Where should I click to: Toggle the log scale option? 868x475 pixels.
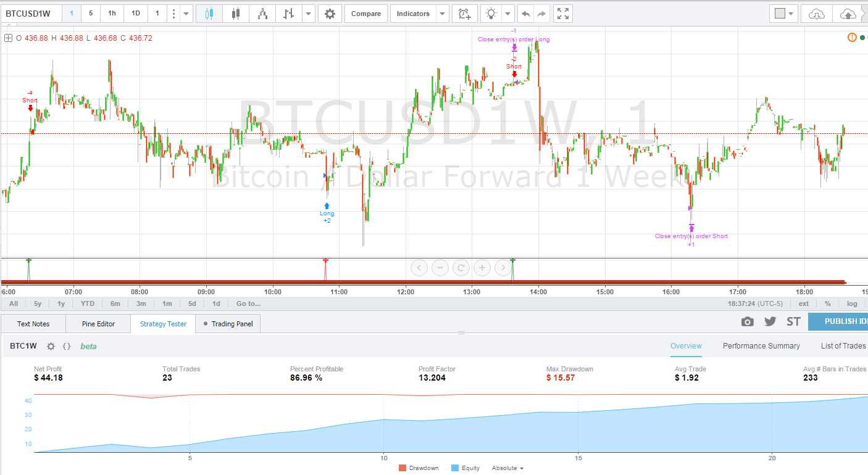coord(852,304)
